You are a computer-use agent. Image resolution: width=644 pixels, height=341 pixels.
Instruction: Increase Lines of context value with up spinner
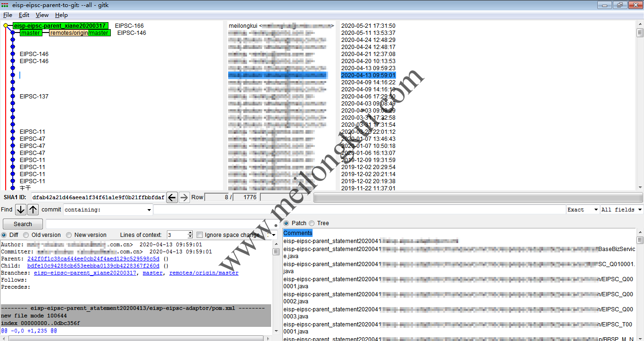pos(190,233)
